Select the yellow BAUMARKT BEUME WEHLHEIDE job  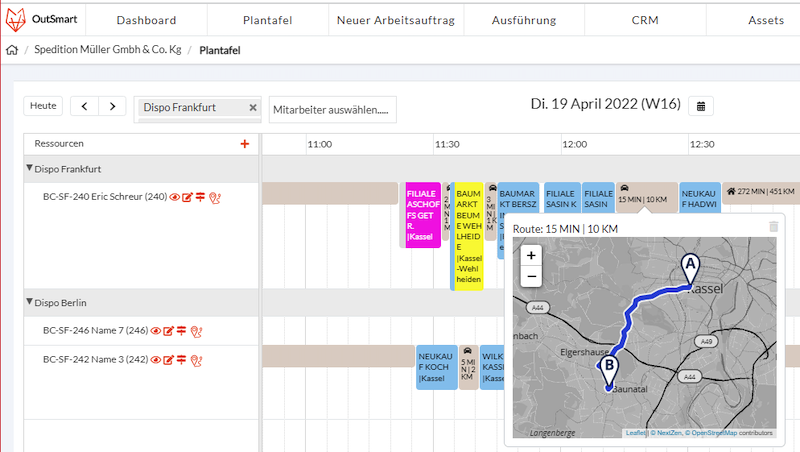468,236
